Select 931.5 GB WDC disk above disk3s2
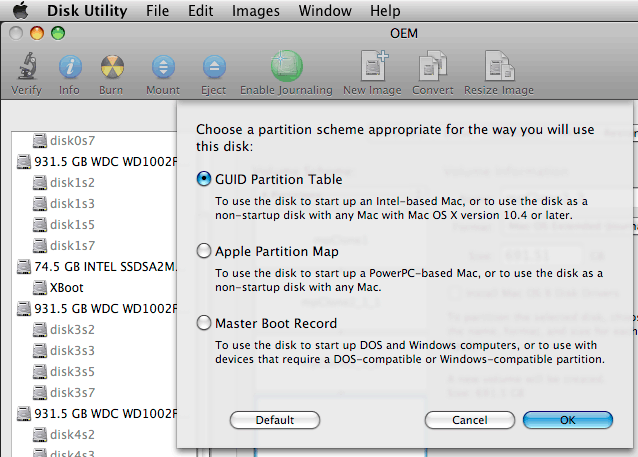 [x=97, y=308]
